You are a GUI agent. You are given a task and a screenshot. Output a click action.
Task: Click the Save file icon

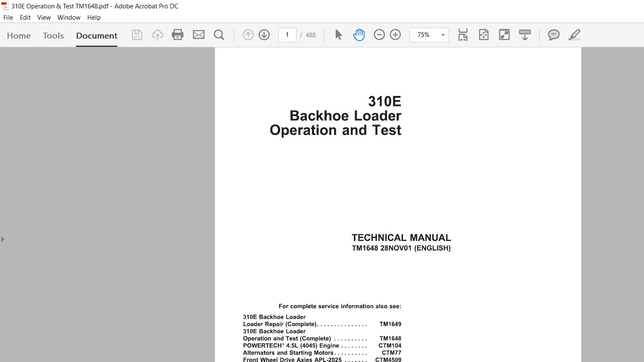(x=137, y=35)
